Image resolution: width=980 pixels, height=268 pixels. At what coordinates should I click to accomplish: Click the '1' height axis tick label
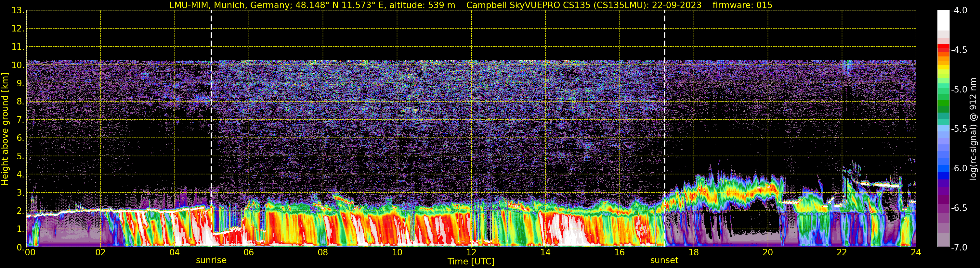coord(20,229)
